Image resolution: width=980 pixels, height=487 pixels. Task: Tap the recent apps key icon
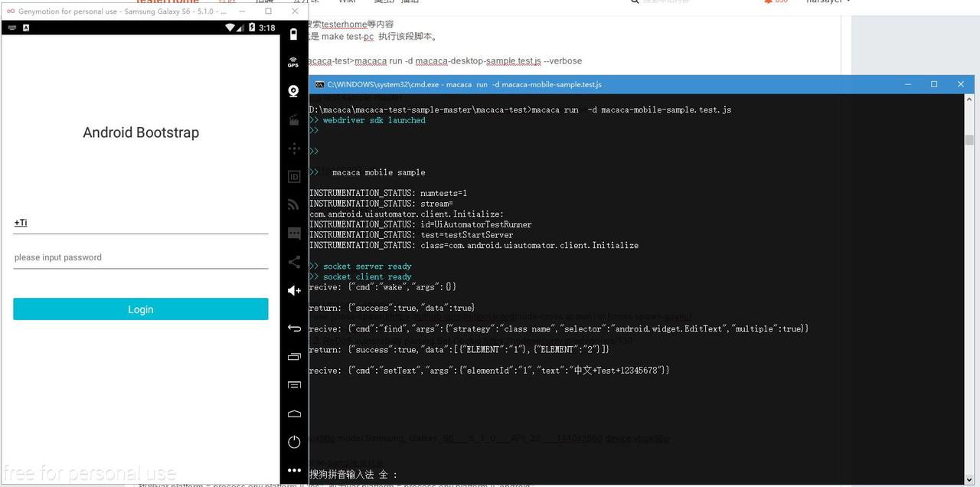point(294,357)
